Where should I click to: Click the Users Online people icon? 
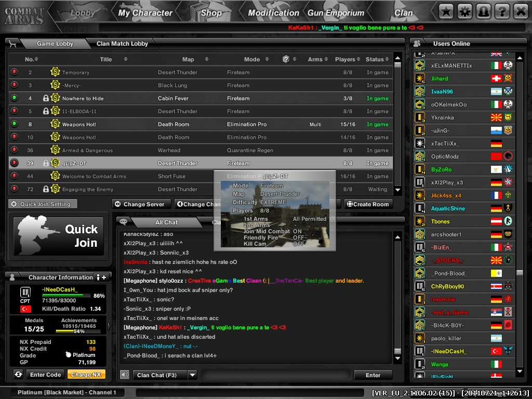click(x=417, y=44)
